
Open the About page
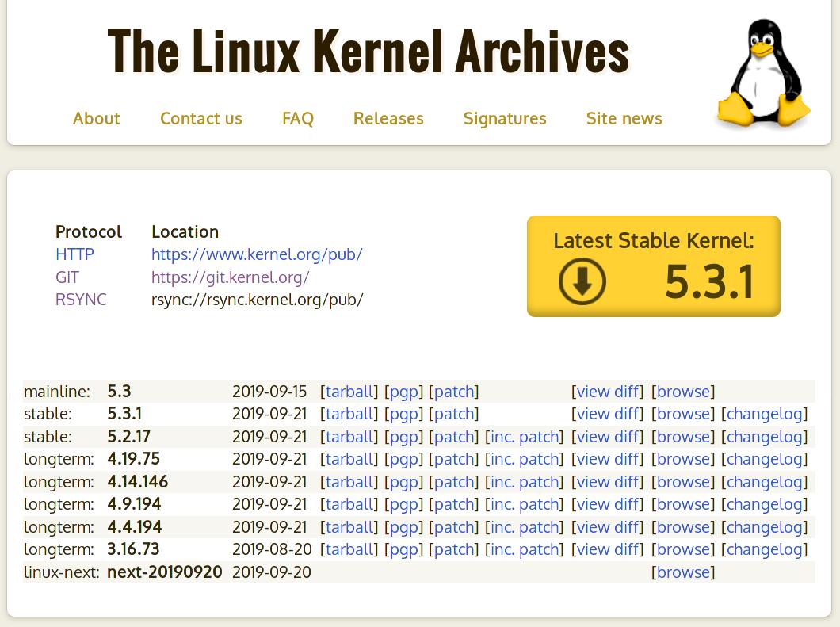(x=97, y=118)
